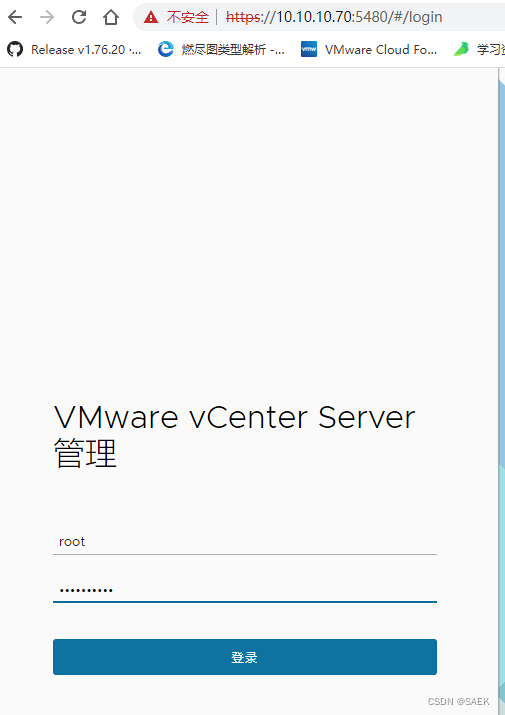
Task: Reload the vCenter login page
Action: 79,17
